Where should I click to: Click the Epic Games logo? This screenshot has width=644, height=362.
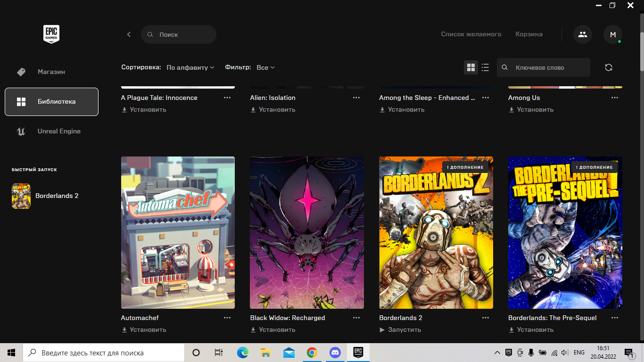pos(51,34)
